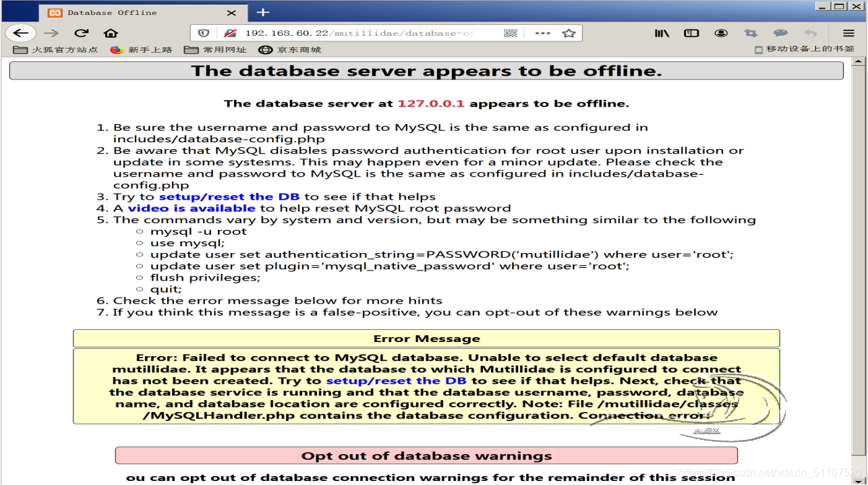The height and width of the screenshot is (485, 868).
Task: Click the false-positive opt-out list item
Action: 415,312
